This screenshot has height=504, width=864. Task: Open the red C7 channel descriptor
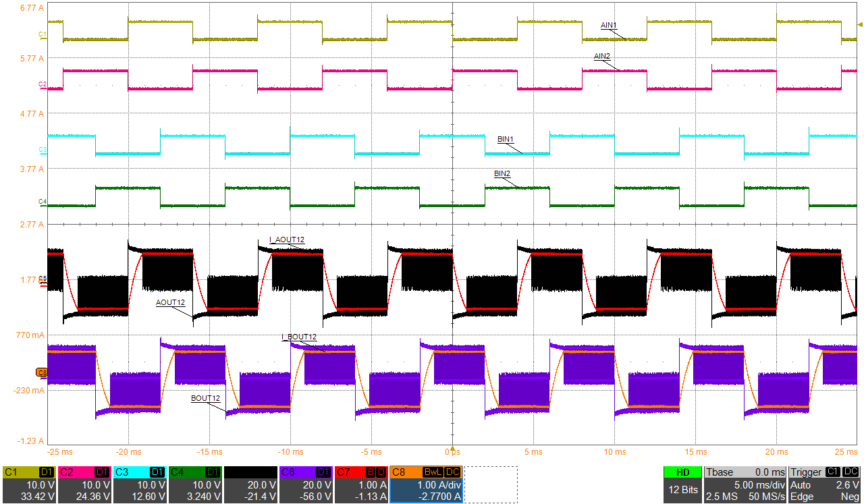pyautogui.click(x=361, y=484)
